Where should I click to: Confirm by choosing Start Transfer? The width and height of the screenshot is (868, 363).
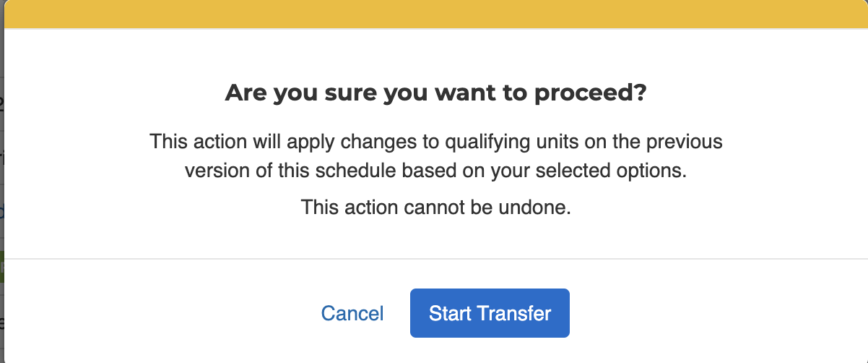pos(490,313)
